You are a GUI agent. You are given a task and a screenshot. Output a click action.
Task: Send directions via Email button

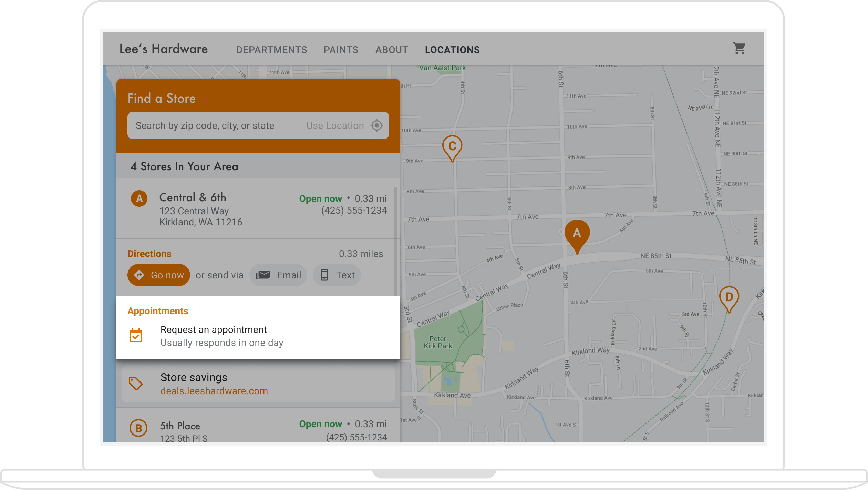(x=278, y=275)
